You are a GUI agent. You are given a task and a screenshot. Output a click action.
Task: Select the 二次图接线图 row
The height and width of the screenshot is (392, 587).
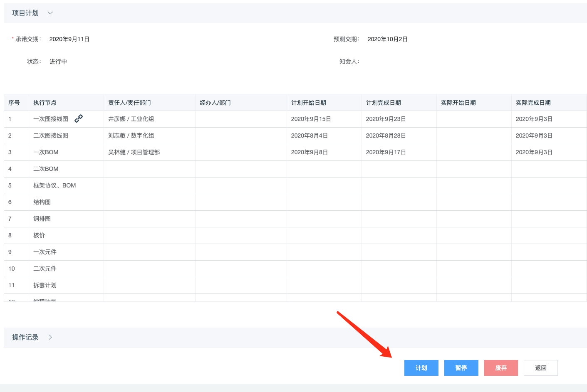[x=51, y=136]
